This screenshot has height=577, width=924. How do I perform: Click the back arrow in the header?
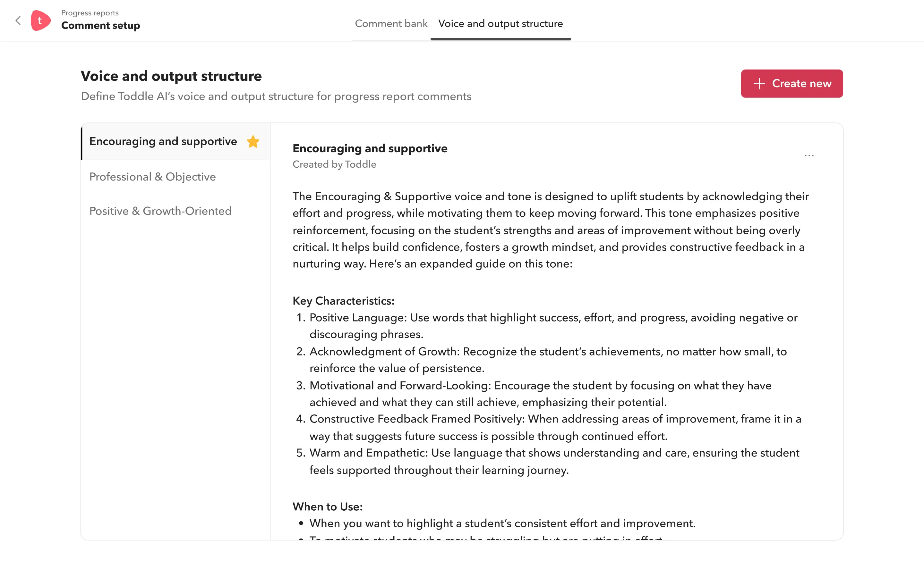pyautogui.click(x=18, y=21)
